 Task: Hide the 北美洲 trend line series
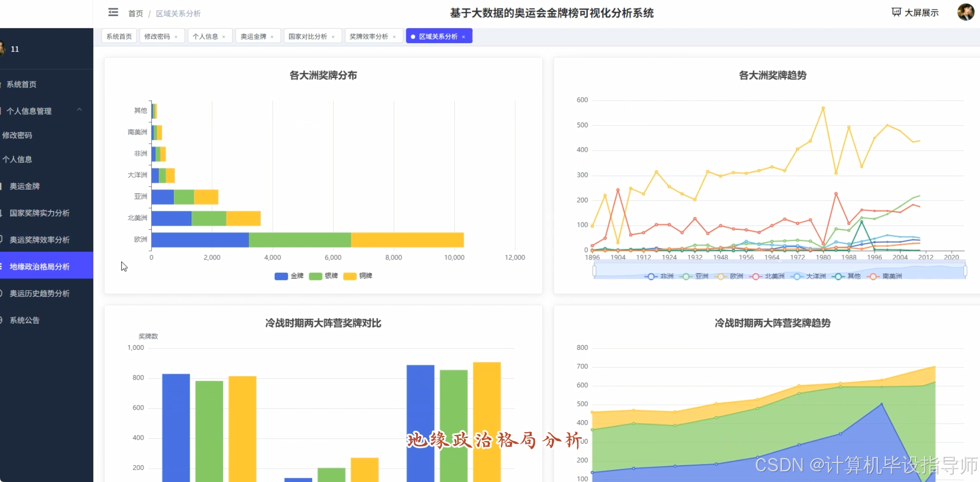click(767, 276)
